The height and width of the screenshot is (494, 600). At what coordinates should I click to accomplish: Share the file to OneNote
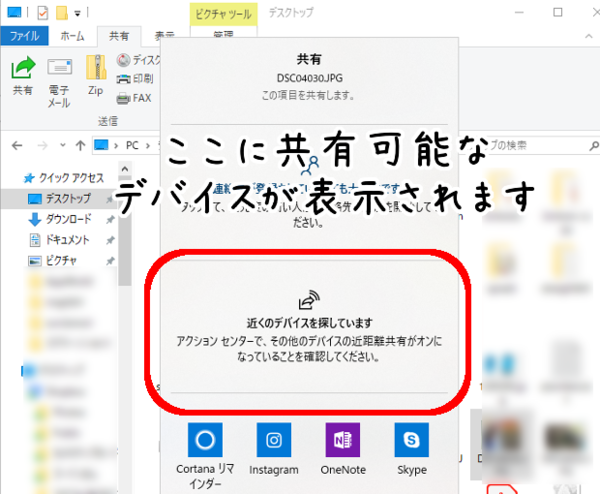343,449
